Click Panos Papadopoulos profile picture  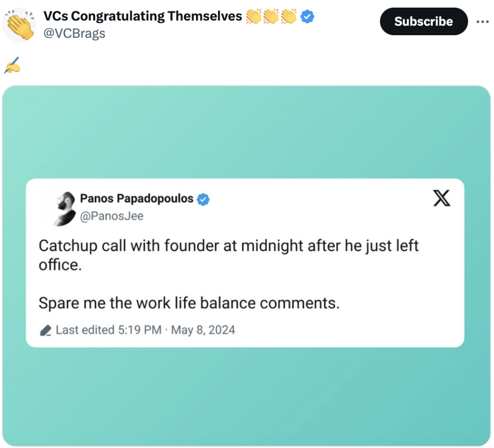pos(64,207)
